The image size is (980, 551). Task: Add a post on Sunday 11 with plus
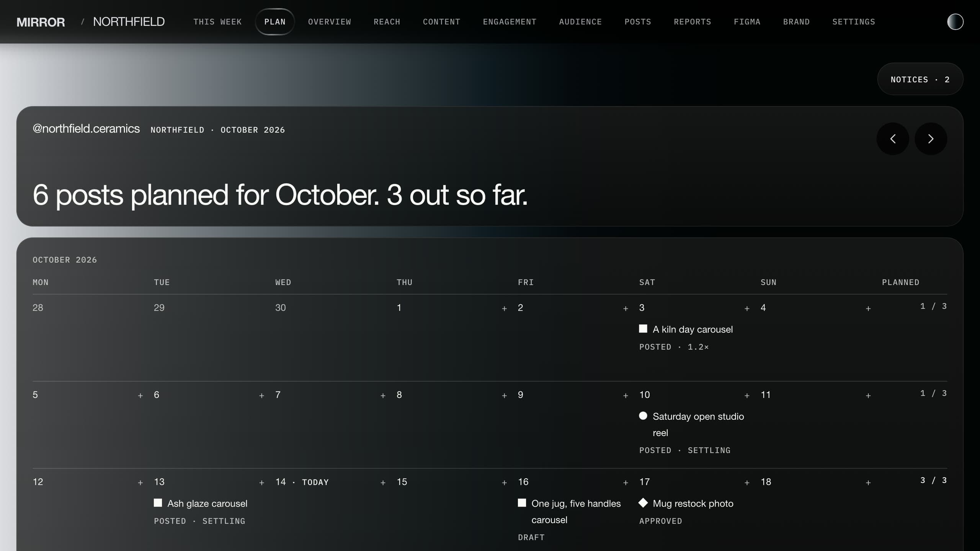pos(868,396)
